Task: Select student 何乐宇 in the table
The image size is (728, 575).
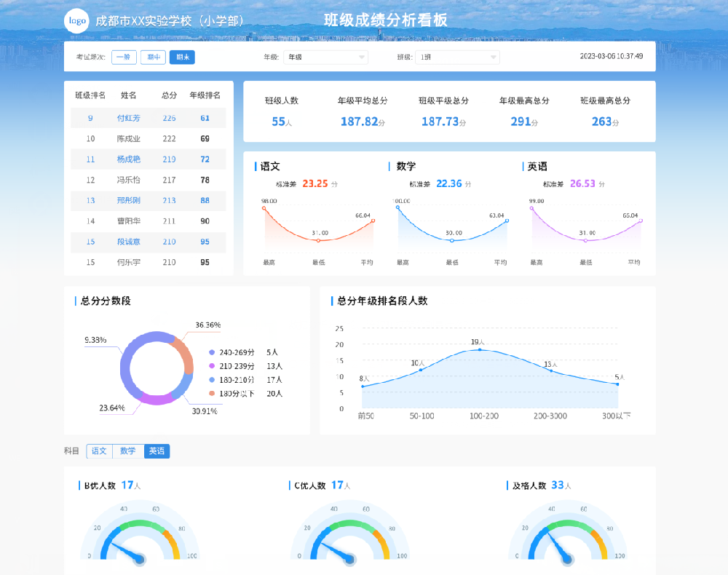Action: 149,262
